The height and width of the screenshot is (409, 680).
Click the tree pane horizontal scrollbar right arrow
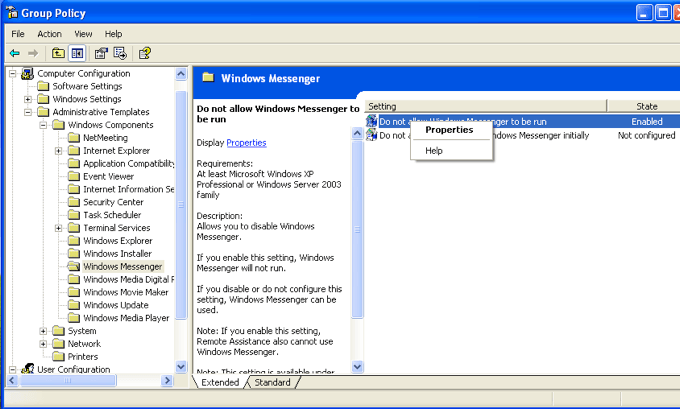point(169,382)
